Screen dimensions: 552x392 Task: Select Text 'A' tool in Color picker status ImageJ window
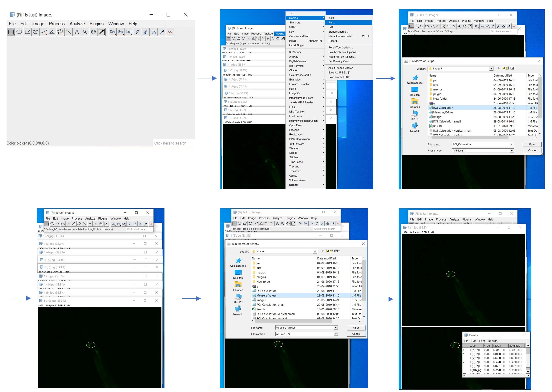point(77,32)
